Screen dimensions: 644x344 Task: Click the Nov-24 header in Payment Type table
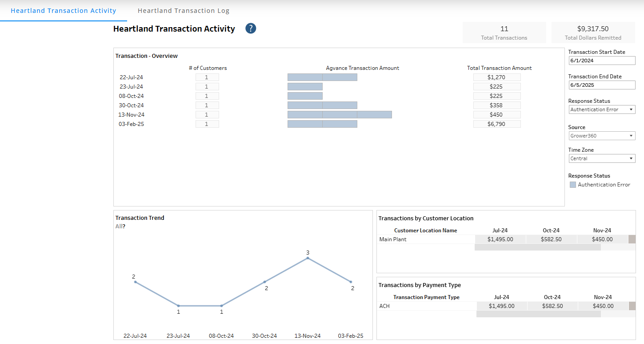pos(603,297)
